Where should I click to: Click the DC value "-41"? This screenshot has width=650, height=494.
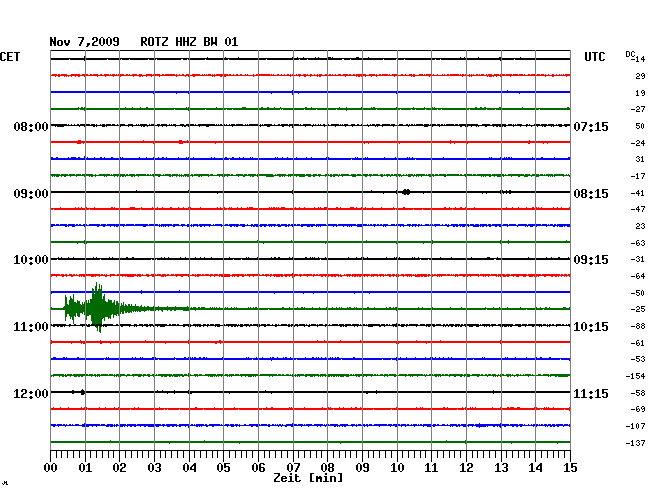638,193
